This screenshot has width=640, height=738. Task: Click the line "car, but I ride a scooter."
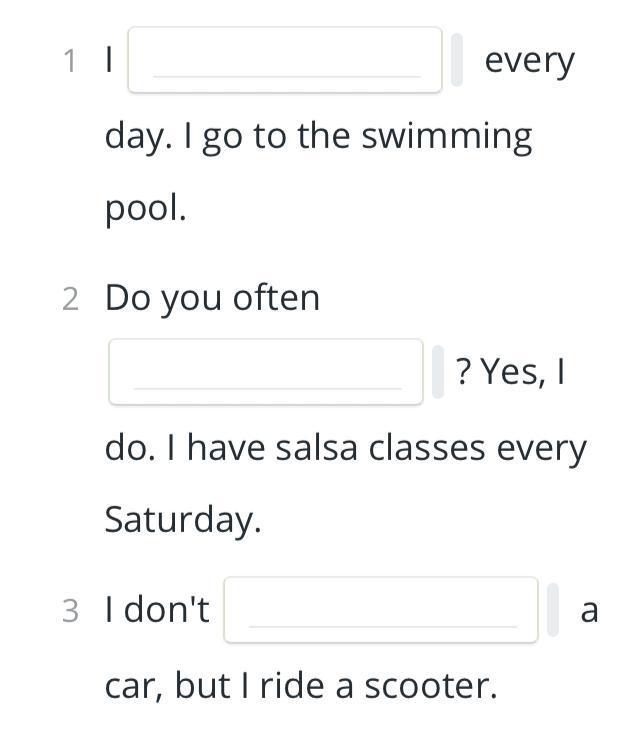[x=301, y=686]
